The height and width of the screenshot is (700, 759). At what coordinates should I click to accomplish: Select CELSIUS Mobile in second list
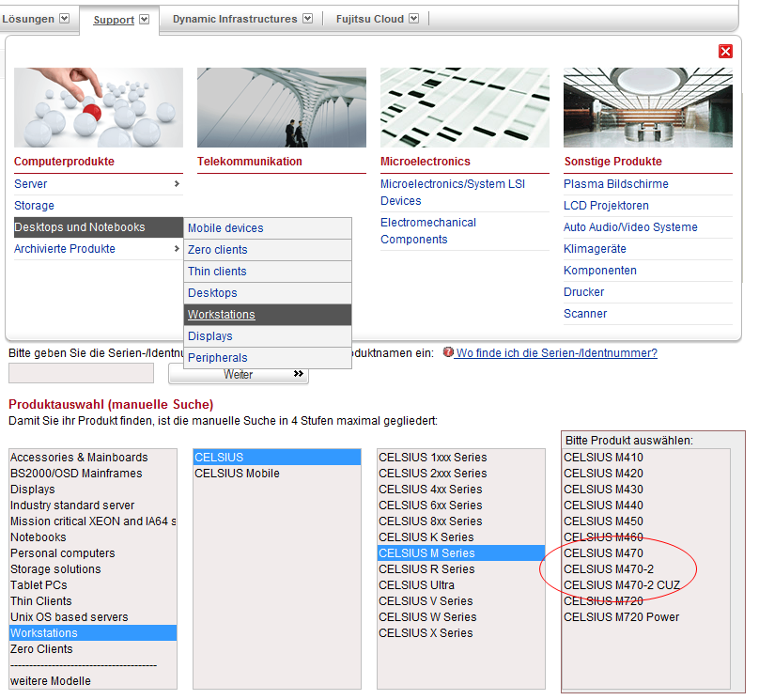tap(277, 473)
